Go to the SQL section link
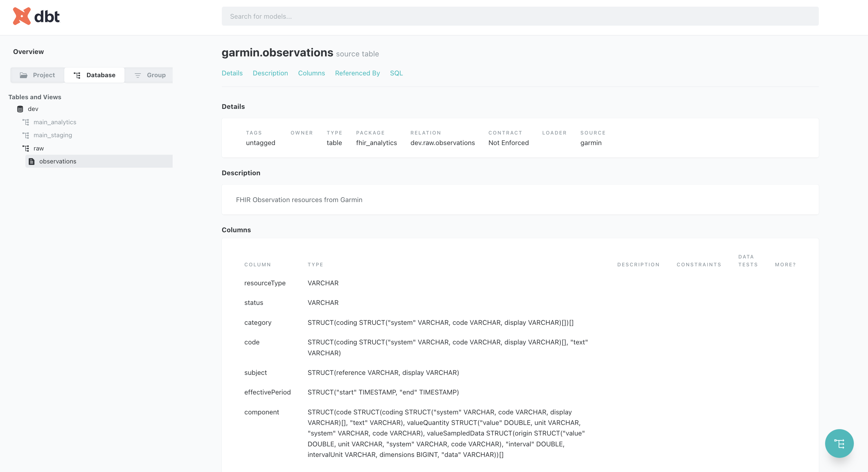The width and height of the screenshot is (868, 472). pos(396,73)
